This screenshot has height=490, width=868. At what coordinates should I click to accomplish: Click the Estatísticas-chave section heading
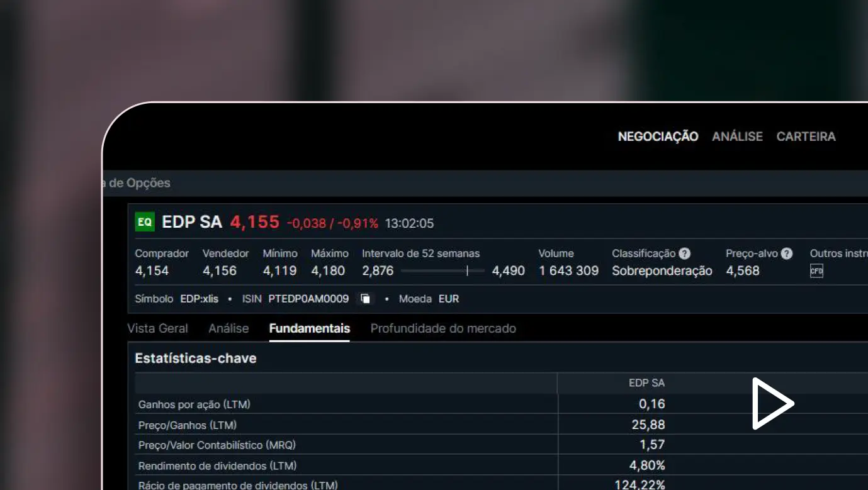[196, 359]
